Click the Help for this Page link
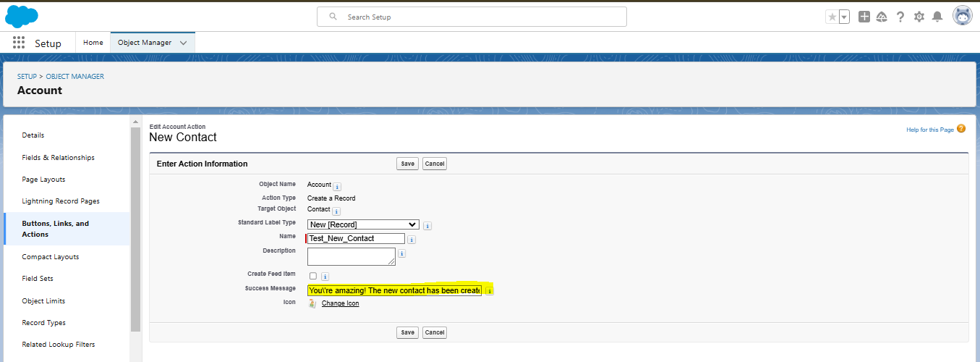 (x=930, y=130)
